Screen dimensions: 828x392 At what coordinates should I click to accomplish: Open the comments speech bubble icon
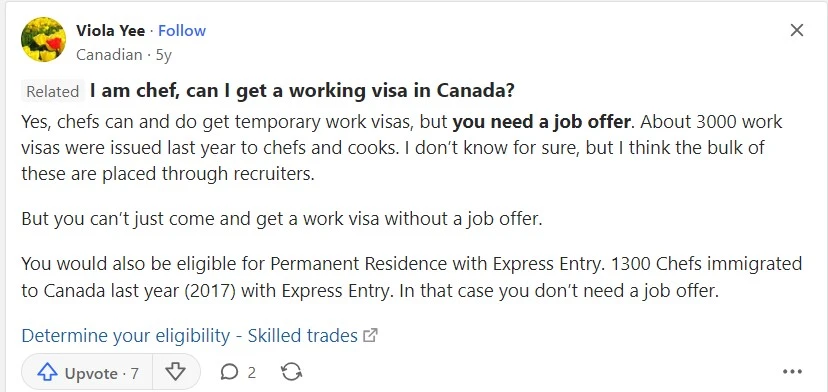[x=229, y=372]
